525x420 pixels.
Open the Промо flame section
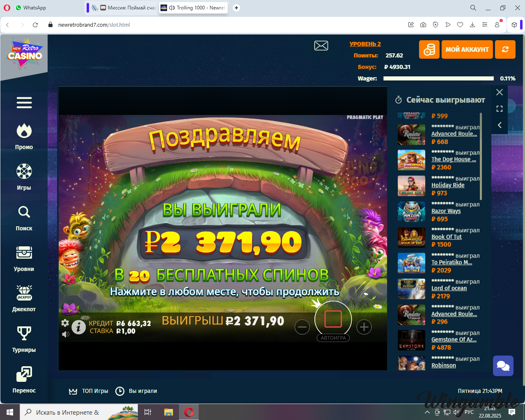24,136
